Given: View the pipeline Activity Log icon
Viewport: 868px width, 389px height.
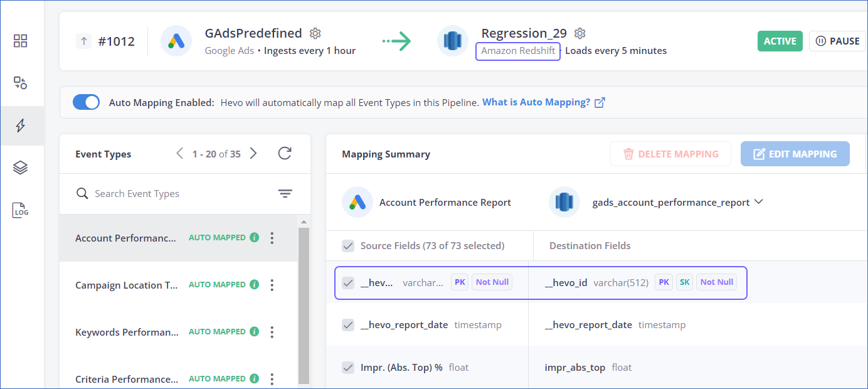Looking at the screenshot, I should 20,210.
